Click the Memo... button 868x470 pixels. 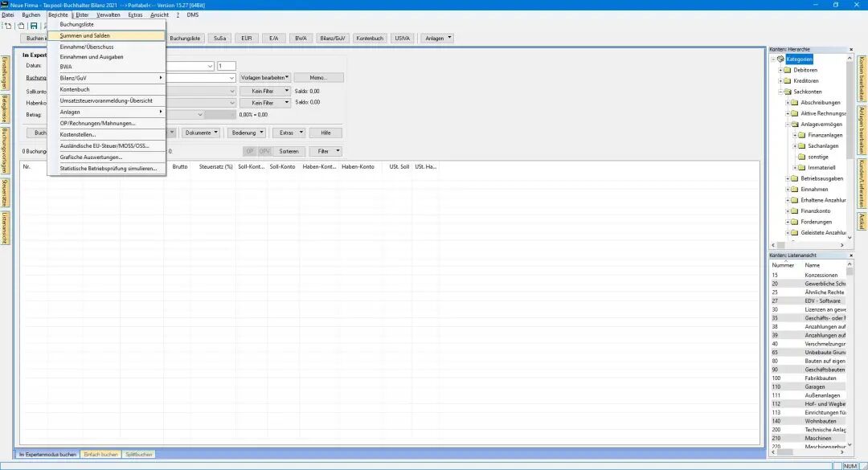[318, 77]
